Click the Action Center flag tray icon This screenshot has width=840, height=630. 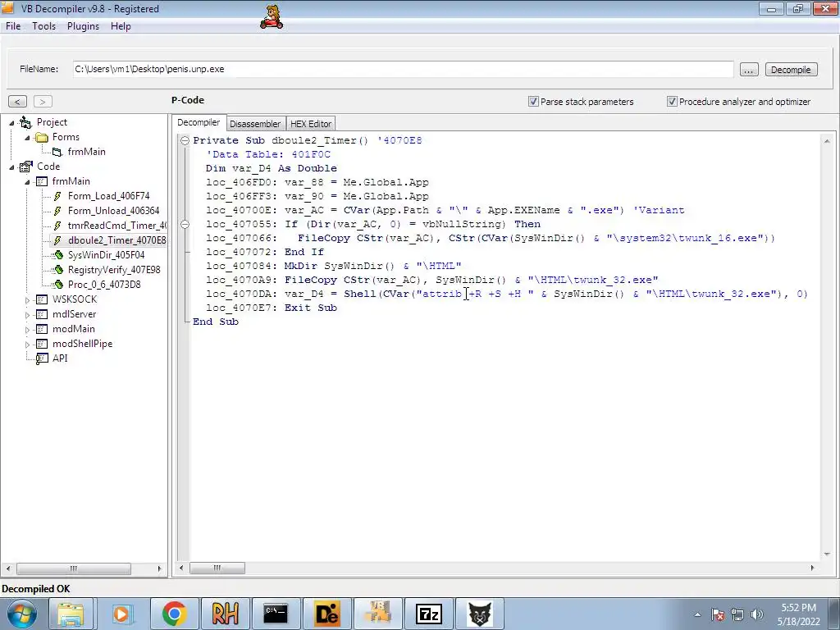point(718,614)
